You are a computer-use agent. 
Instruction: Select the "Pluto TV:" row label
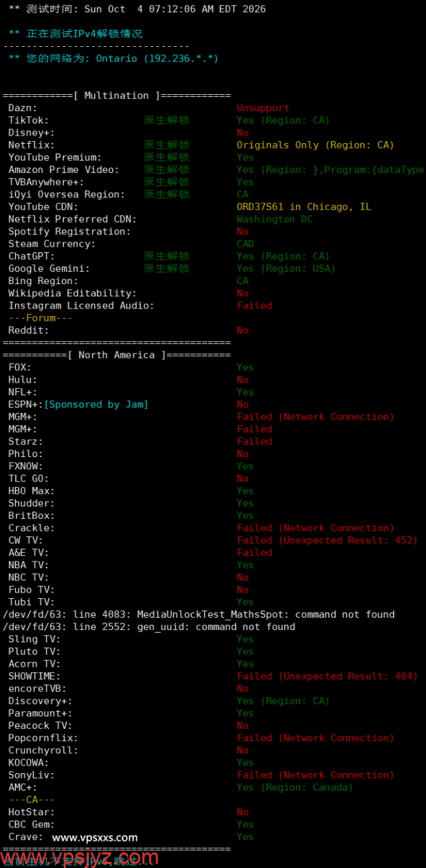coord(35,651)
